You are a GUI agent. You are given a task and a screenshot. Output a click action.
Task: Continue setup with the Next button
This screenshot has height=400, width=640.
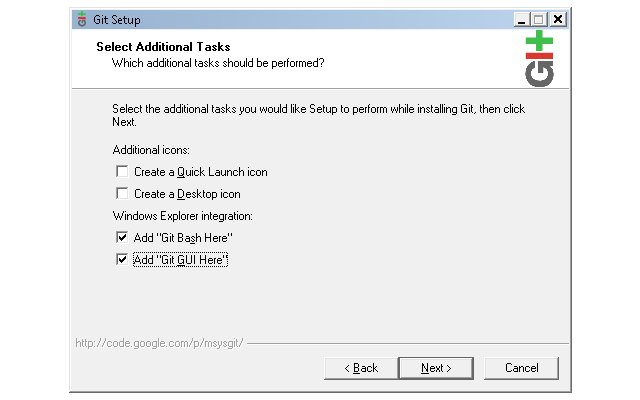(436, 368)
